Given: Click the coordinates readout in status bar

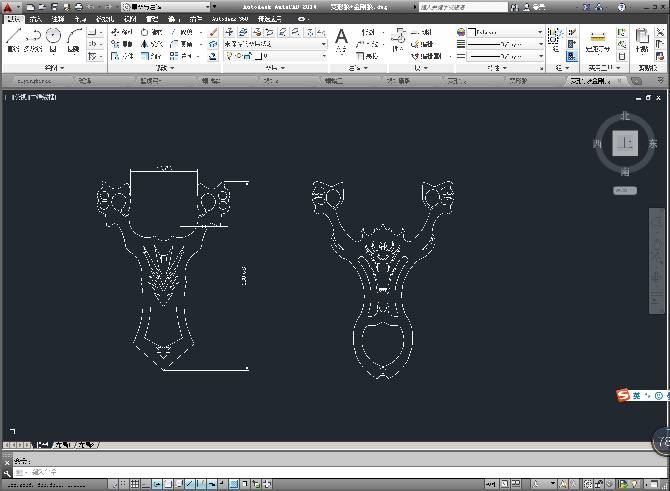Looking at the screenshot, I should (x=46, y=485).
